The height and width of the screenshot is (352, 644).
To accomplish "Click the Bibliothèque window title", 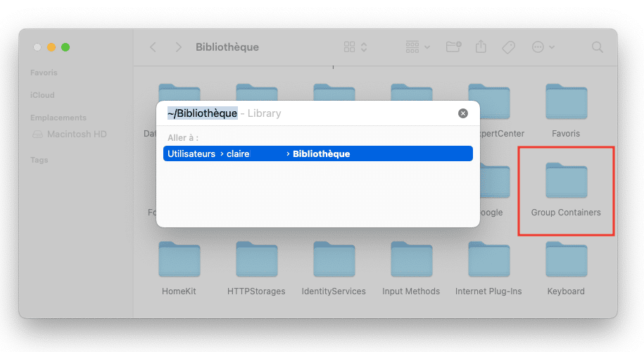I will pos(227,47).
